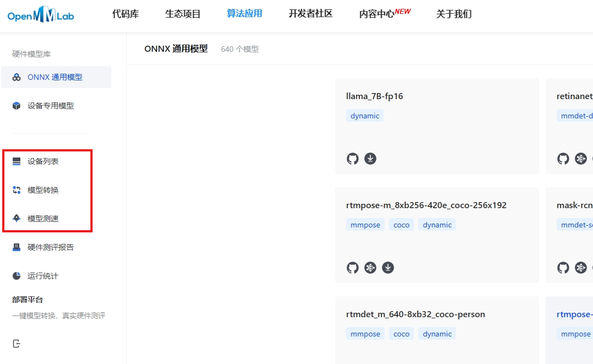Open the 生态项目 menu
593x364 pixels.
(182, 14)
